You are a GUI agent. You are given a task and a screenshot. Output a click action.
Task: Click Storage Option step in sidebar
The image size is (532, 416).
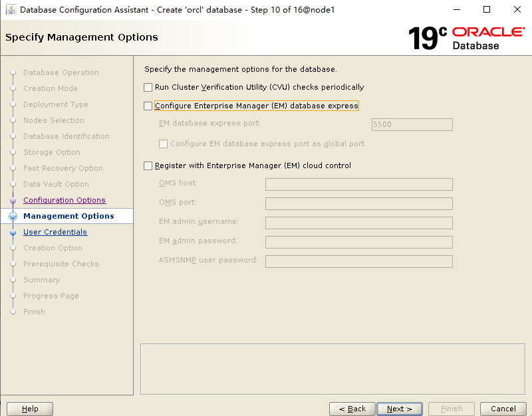[x=52, y=152]
